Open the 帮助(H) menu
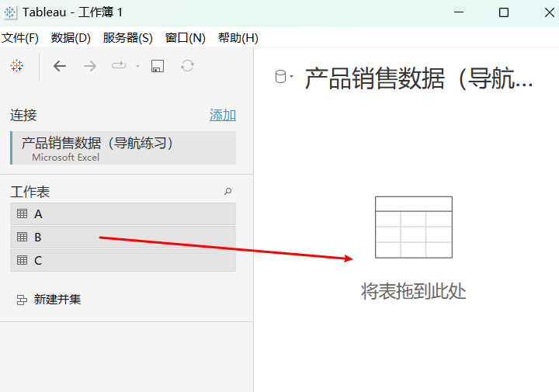This screenshot has height=392, width=559. tap(238, 37)
